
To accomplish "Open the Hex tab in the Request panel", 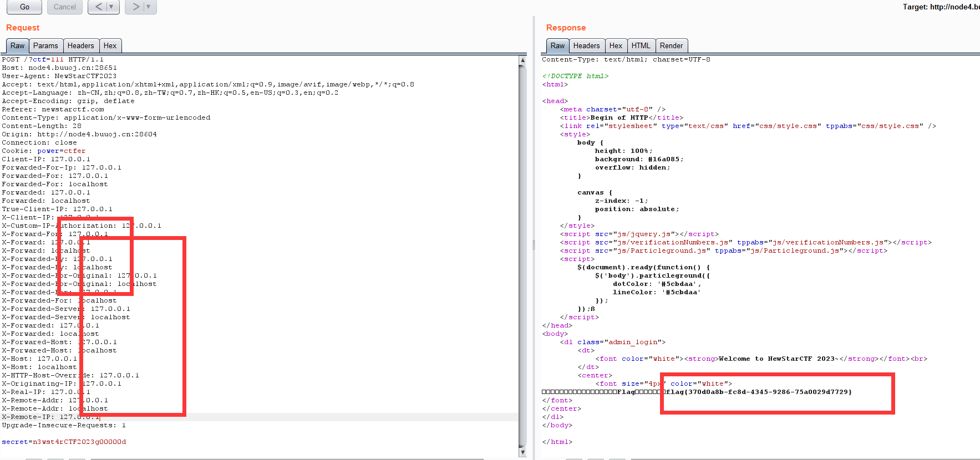I will [110, 45].
